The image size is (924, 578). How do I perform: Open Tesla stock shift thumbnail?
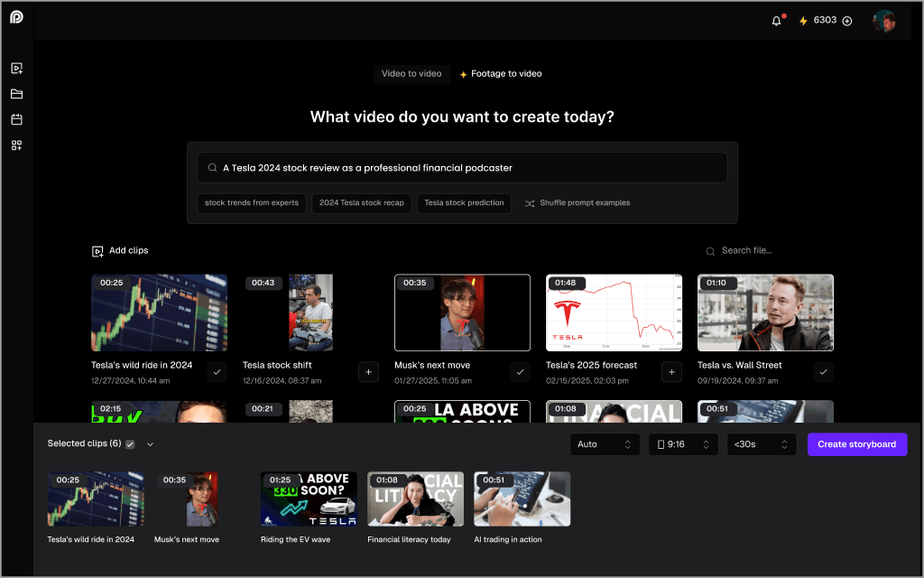[310, 312]
